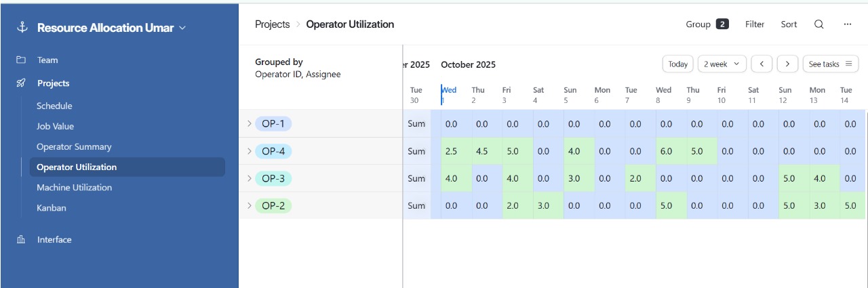Open the Group settings button
This screenshot has width=868, height=288.
point(707,24)
